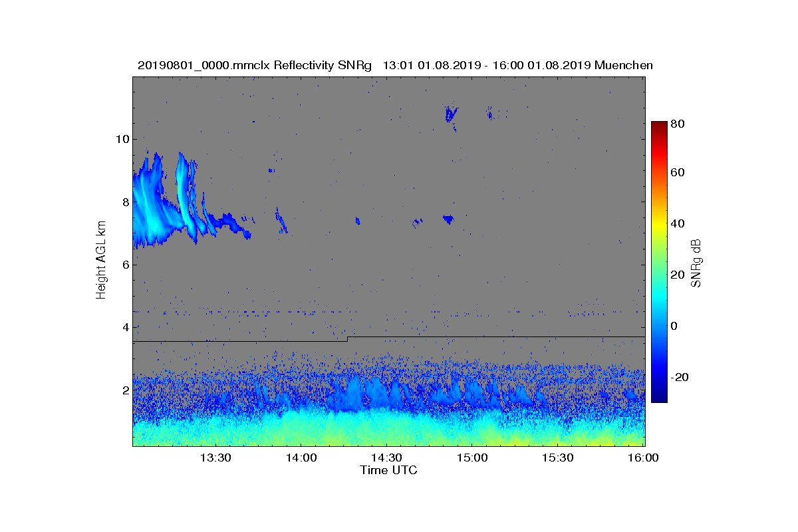The width and height of the screenshot is (798, 532).
Task: Click the dark red top of the colorbar
Action: coord(659,126)
